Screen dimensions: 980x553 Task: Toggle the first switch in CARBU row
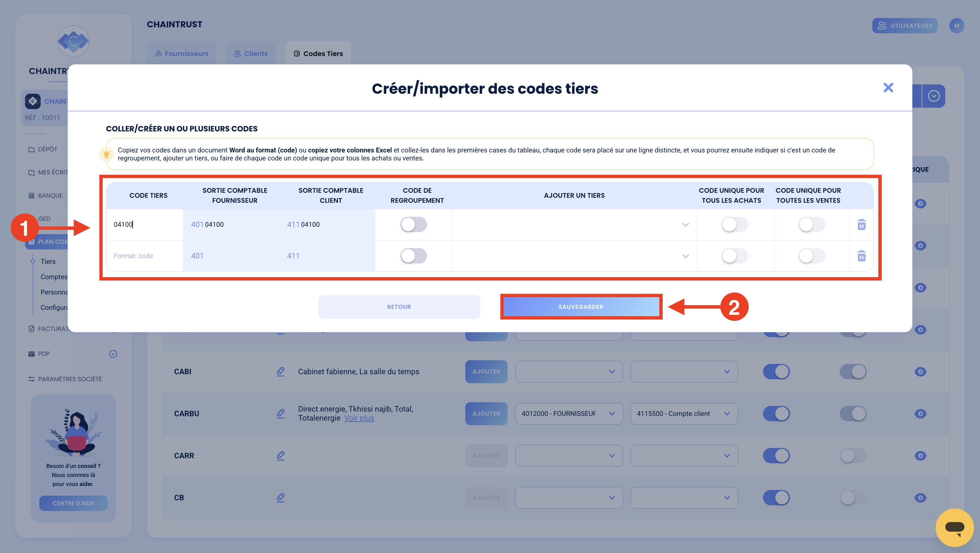pos(776,413)
